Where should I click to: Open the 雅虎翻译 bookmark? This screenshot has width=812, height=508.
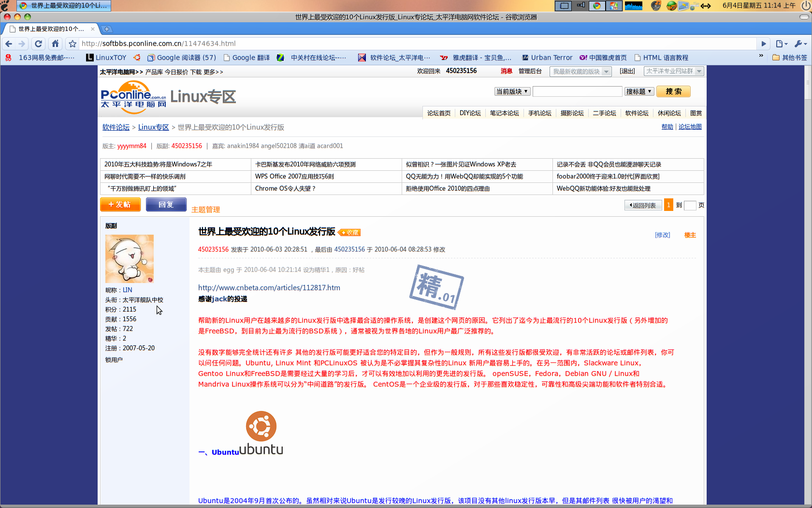pos(476,58)
